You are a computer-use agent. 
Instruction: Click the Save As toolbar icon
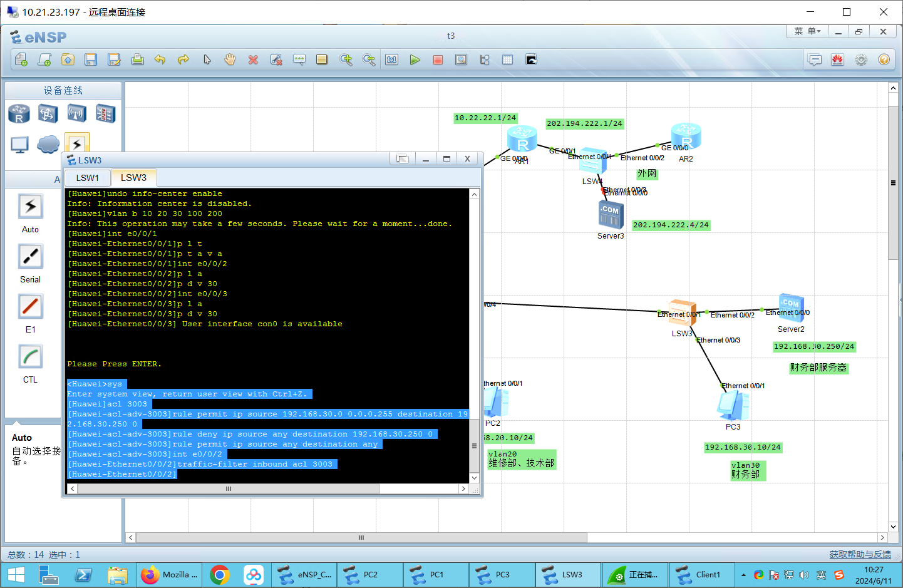coord(114,59)
